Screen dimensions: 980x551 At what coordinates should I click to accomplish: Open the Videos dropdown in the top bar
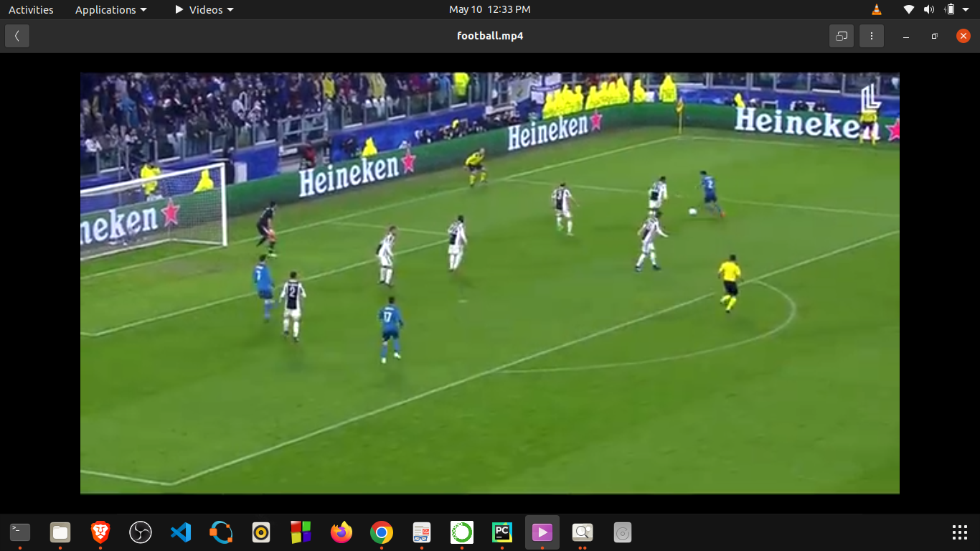203,9
